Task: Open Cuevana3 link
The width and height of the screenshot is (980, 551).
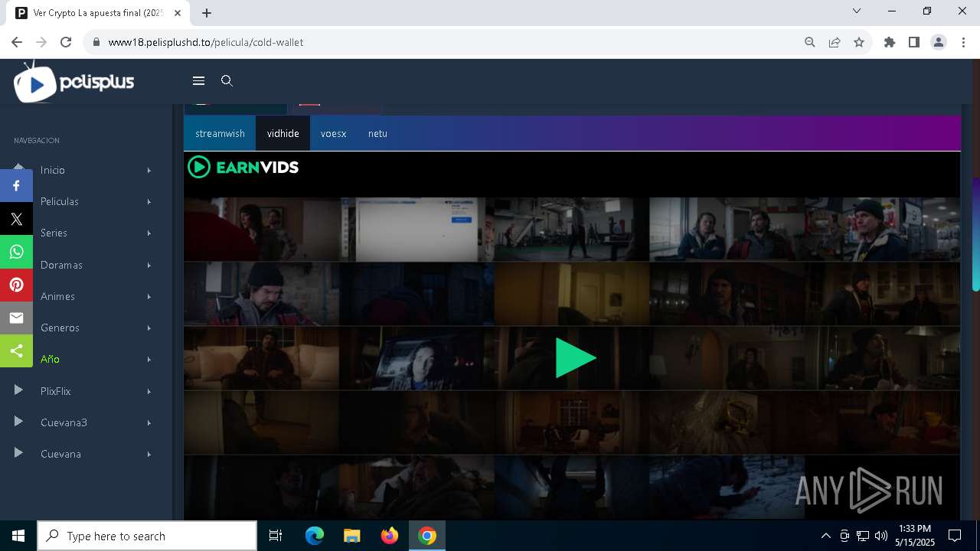Action: (x=64, y=422)
